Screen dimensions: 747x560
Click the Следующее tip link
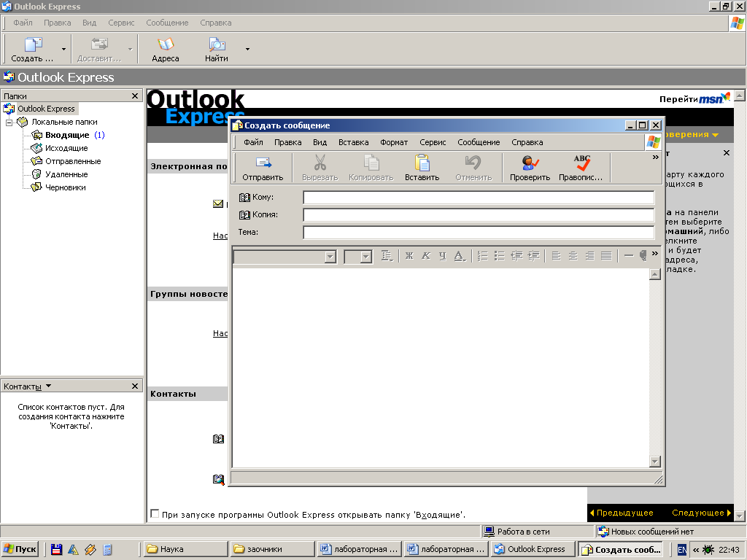pos(701,513)
